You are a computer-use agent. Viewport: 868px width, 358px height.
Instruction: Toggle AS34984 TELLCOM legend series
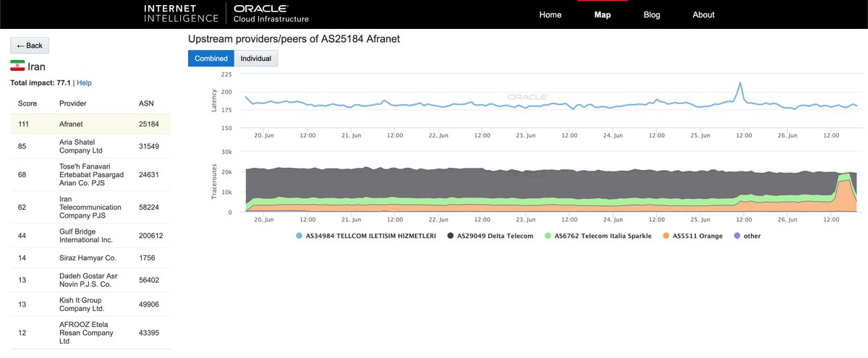tap(366, 236)
